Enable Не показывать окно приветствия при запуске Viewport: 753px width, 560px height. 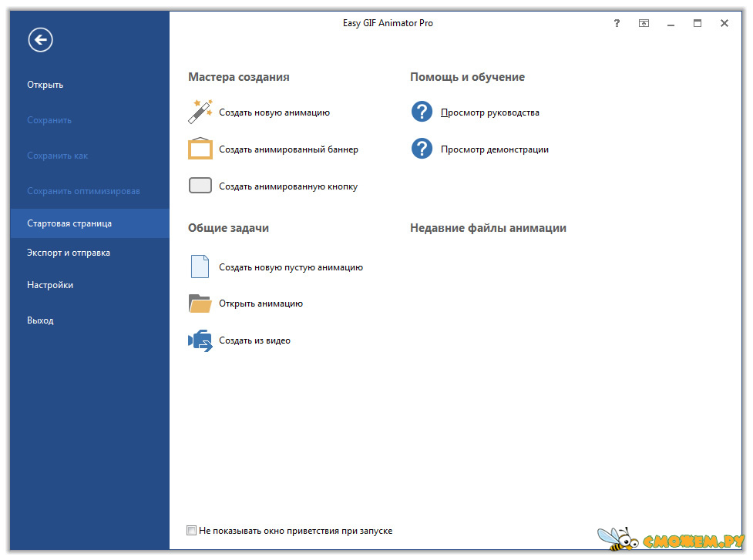click(x=192, y=530)
